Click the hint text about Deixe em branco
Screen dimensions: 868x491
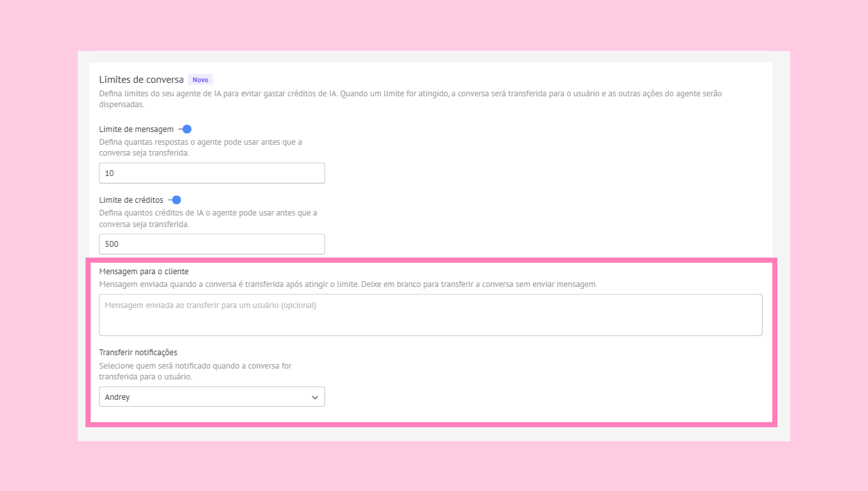pos(479,284)
